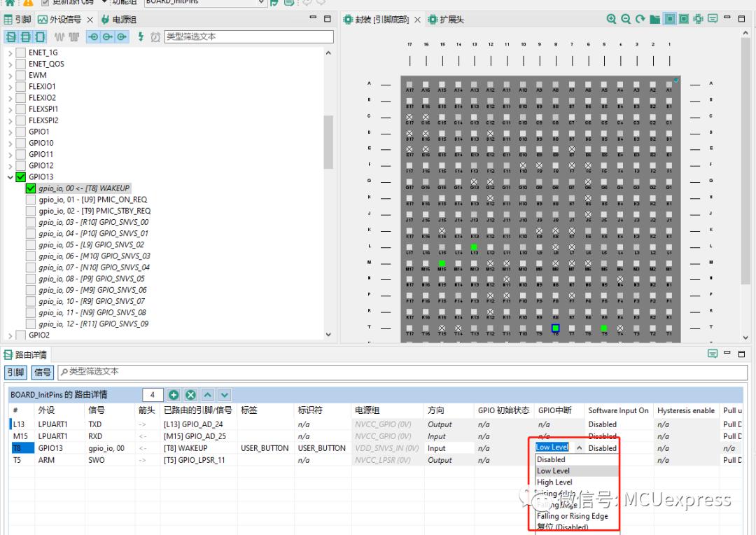Toggle the first pin direction filter button
Viewport: 756px width, 535px height.
pos(93,36)
